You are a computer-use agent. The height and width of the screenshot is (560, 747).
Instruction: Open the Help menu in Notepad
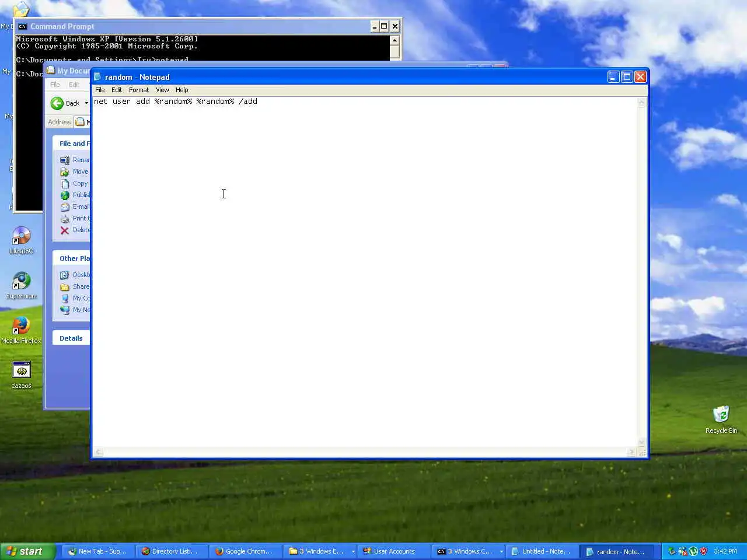182,90
